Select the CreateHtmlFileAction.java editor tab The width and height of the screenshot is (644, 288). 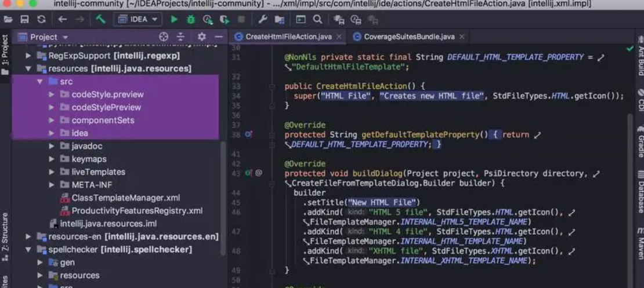tap(288, 37)
